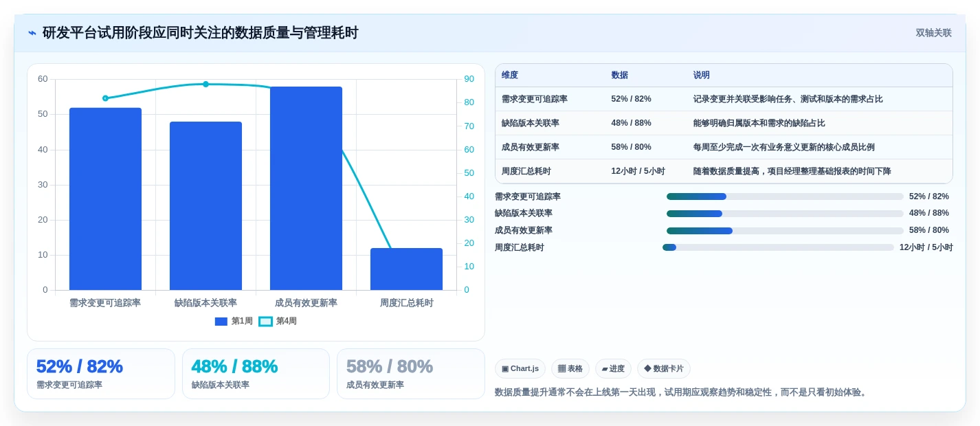Click progress bar for 周度汇总耗时
The image size is (980, 426).
[x=778, y=247]
